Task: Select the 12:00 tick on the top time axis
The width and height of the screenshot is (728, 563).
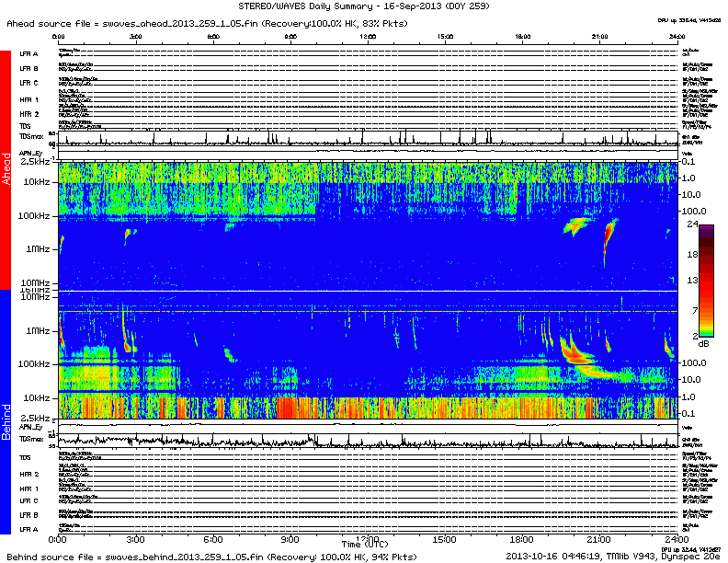Action: [368, 36]
